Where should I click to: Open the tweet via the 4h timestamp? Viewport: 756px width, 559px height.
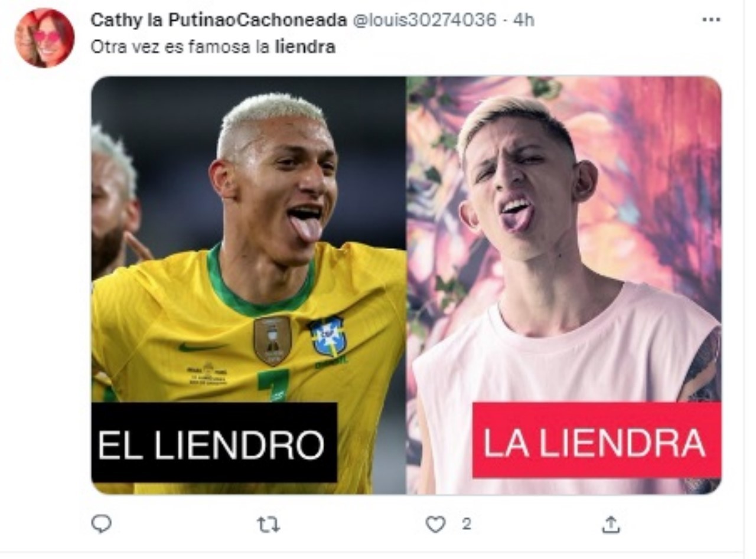523,20
